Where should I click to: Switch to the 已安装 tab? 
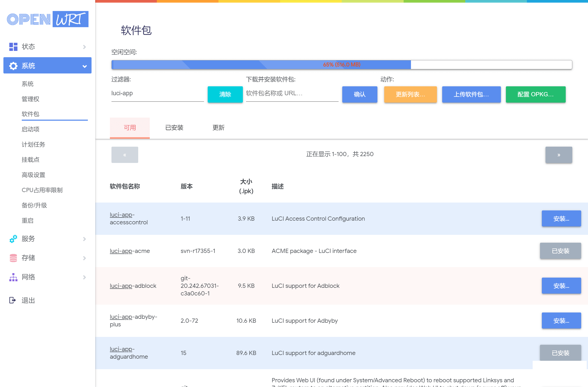(174, 128)
